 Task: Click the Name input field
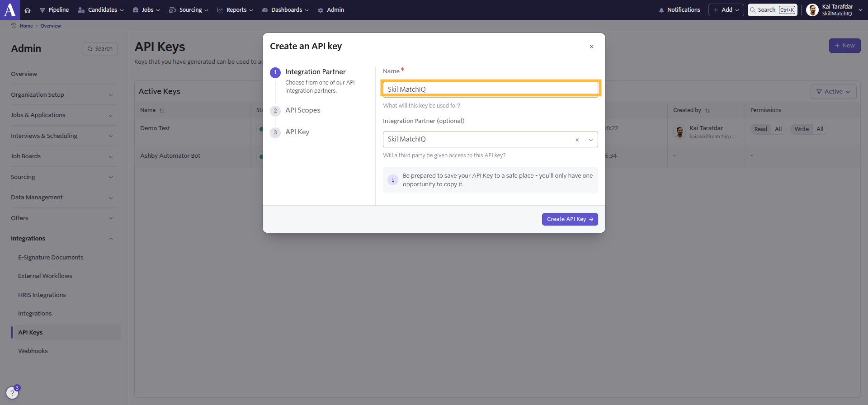coord(490,89)
